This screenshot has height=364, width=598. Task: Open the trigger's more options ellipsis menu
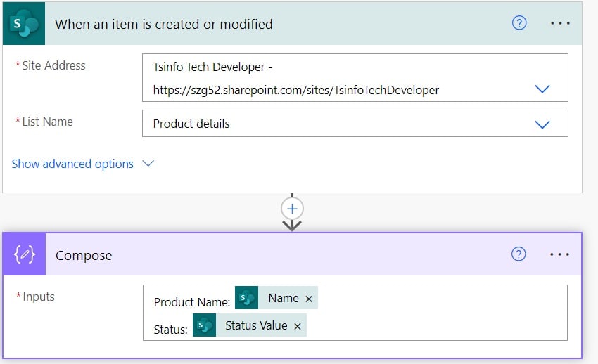[x=560, y=24]
